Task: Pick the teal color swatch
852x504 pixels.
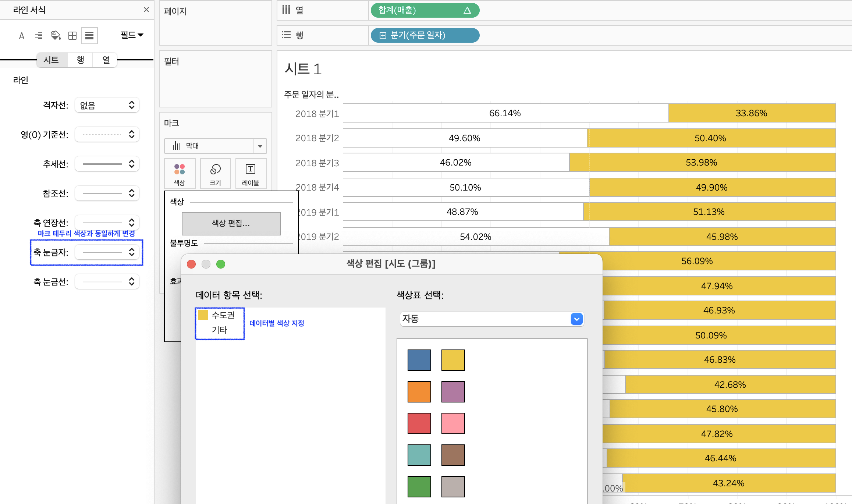Action: tap(419, 455)
